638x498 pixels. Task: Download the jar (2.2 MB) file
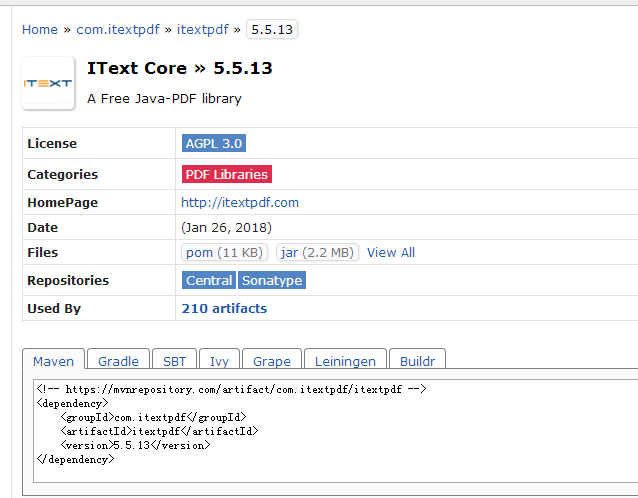(317, 252)
